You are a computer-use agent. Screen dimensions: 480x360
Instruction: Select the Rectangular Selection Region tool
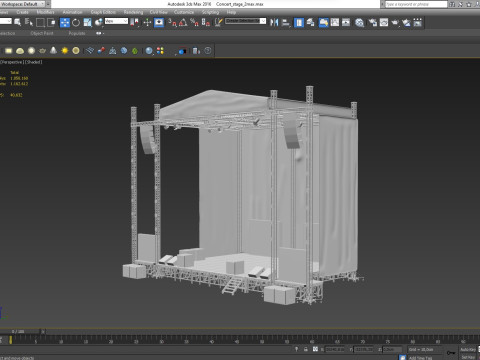click(x=40, y=22)
